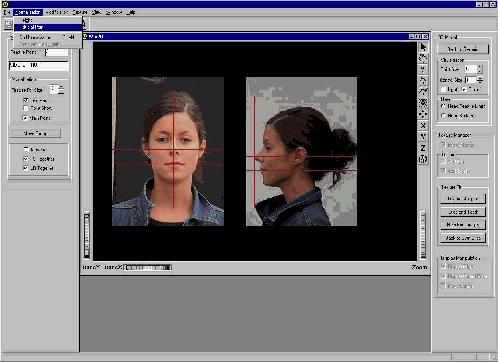The height and width of the screenshot is (362, 498).
Task: Click the wide button at top of right panel
Action: point(462,49)
